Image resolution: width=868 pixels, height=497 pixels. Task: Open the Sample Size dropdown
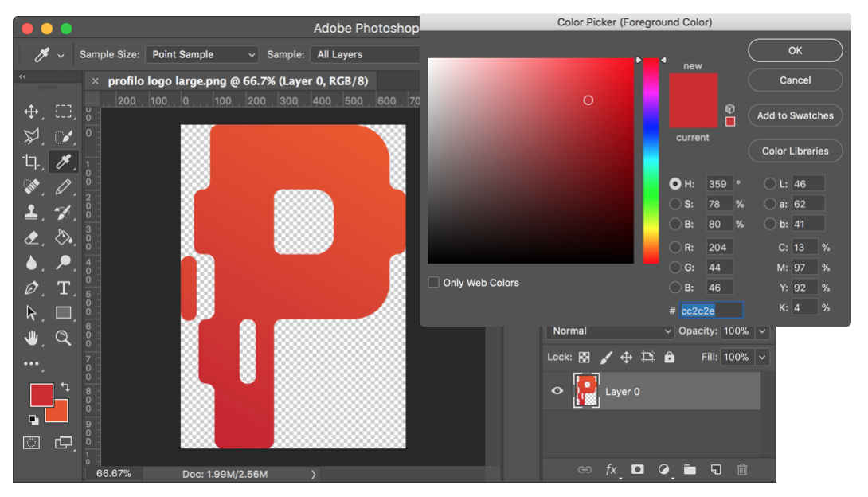tap(201, 54)
